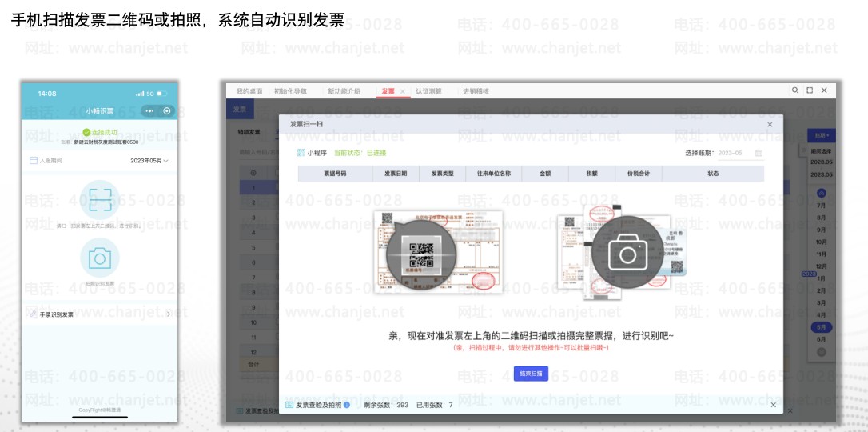The image size is (868, 432).
Task: Click the up-arrow circle in the period selector
Action: pos(822,193)
